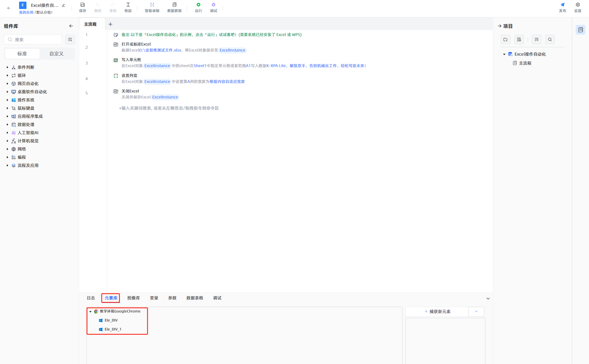Click the component library search field

(33, 40)
